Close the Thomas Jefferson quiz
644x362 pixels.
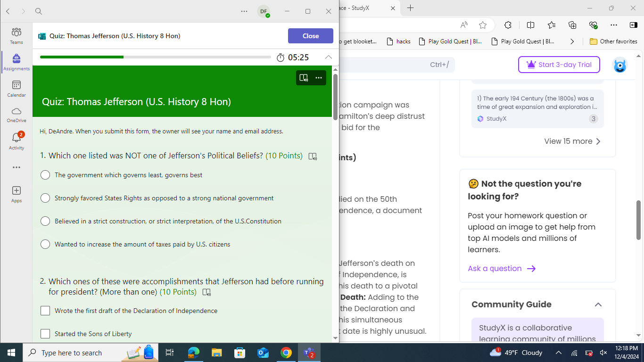pyautogui.click(x=311, y=36)
